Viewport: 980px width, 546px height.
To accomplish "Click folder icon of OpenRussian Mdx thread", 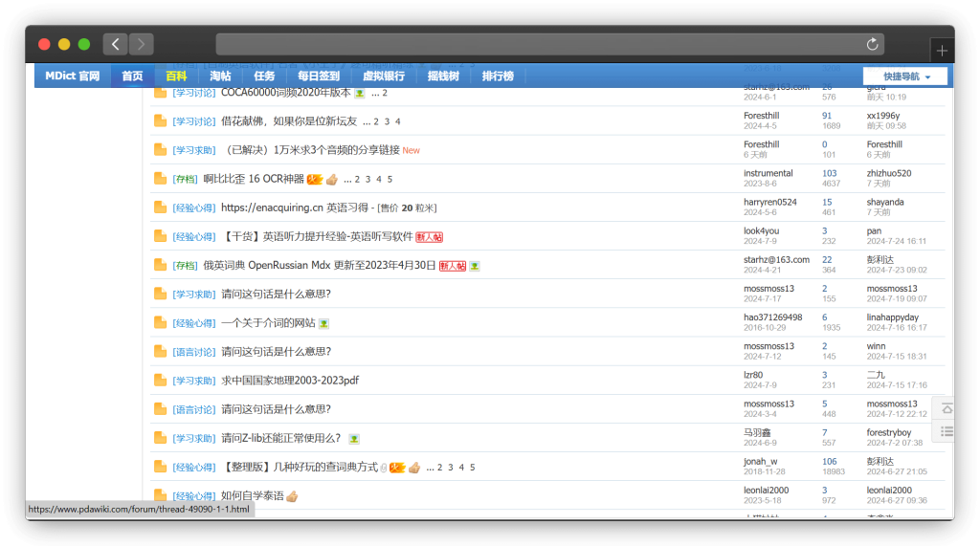I will point(160,264).
